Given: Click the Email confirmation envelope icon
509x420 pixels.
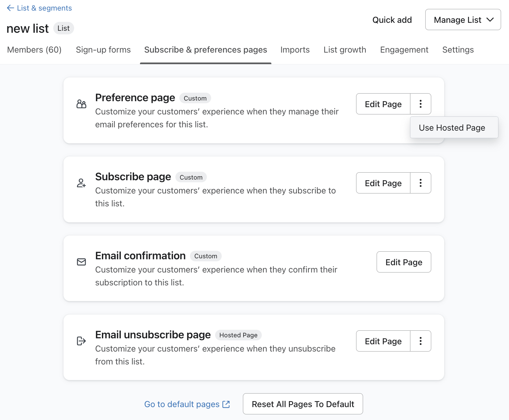Looking at the screenshot, I should 81,262.
